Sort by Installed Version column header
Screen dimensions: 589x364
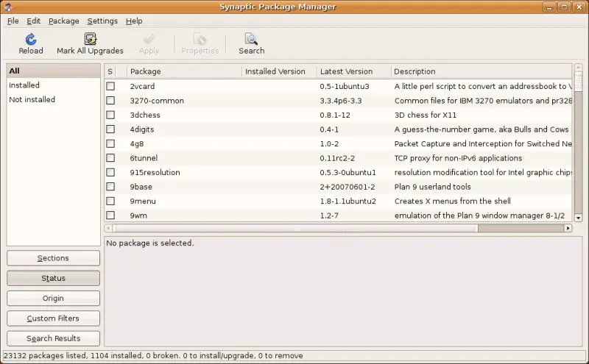pyautogui.click(x=279, y=71)
